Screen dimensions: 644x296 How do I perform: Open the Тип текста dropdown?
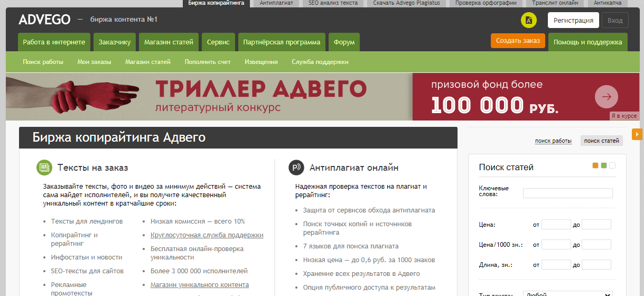568,293
